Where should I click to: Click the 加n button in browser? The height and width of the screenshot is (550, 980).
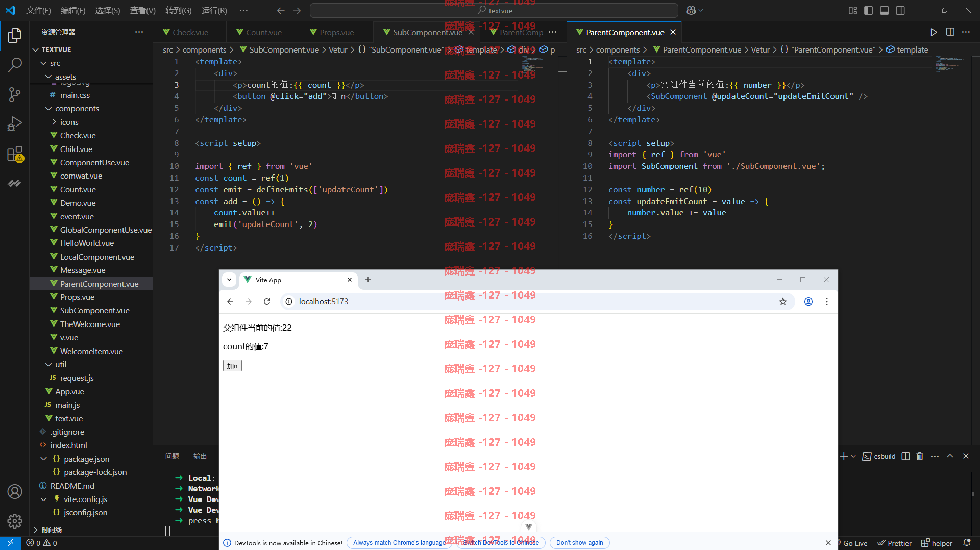click(x=232, y=366)
